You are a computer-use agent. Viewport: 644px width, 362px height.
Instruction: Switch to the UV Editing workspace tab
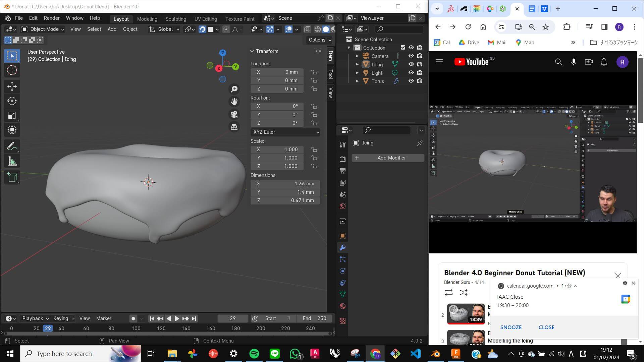[x=206, y=19]
